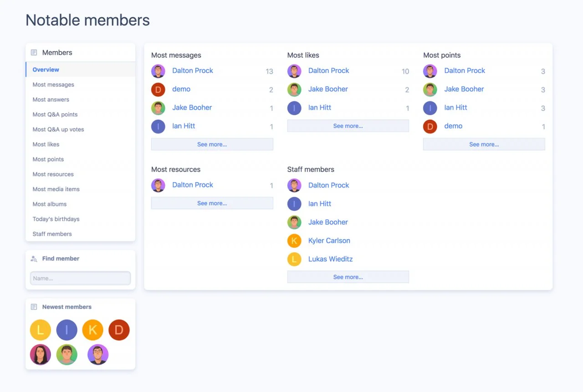Click Kyler Carlson's avatar in Staff members
This screenshot has width=583, height=392.
pyautogui.click(x=294, y=241)
